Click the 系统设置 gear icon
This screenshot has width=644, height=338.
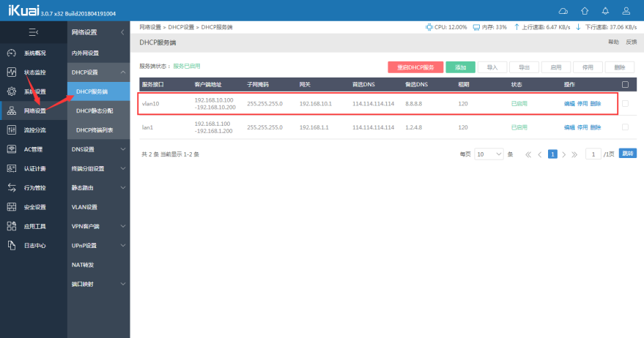point(12,91)
